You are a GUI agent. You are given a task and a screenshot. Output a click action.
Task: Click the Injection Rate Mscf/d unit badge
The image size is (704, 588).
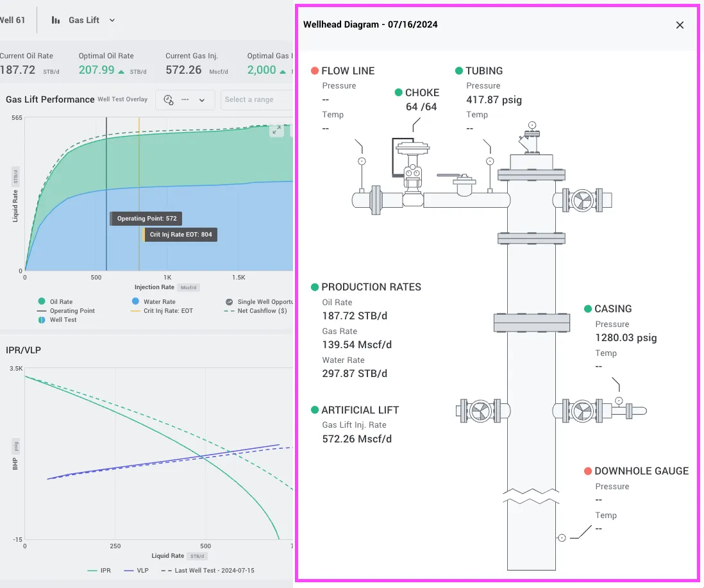click(x=189, y=287)
